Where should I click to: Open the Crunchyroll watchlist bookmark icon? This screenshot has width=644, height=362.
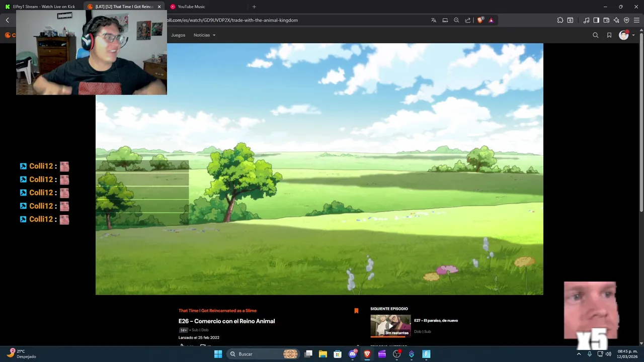[609, 35]
